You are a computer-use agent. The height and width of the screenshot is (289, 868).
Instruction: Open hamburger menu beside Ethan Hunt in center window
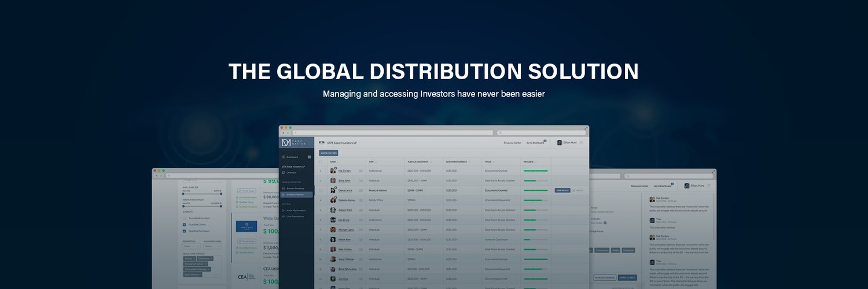click(582, 143)
